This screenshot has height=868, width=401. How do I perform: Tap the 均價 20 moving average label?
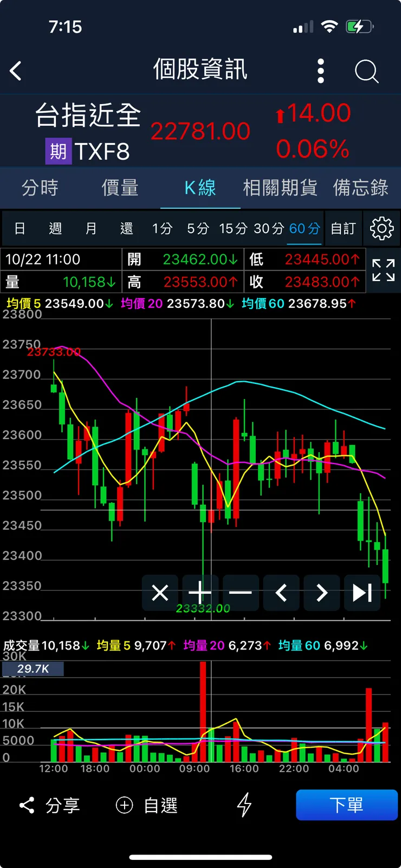point(141,304)
